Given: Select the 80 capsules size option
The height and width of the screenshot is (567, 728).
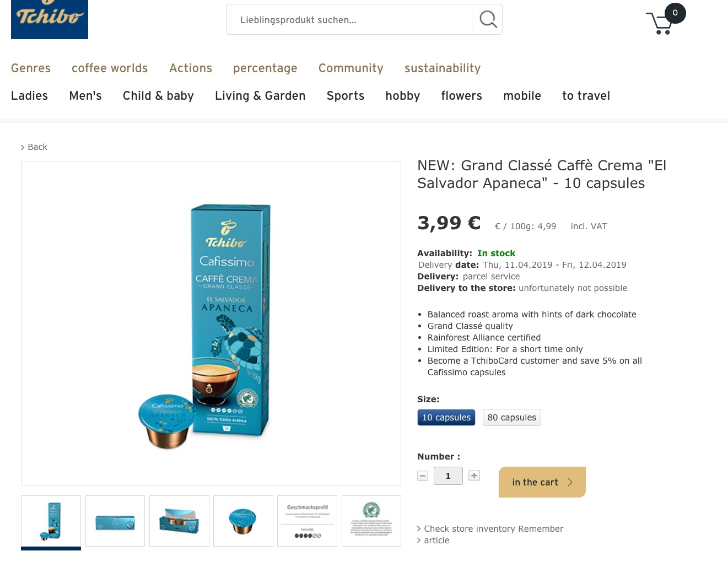Looking at the screenshot, I should point(512,418).
